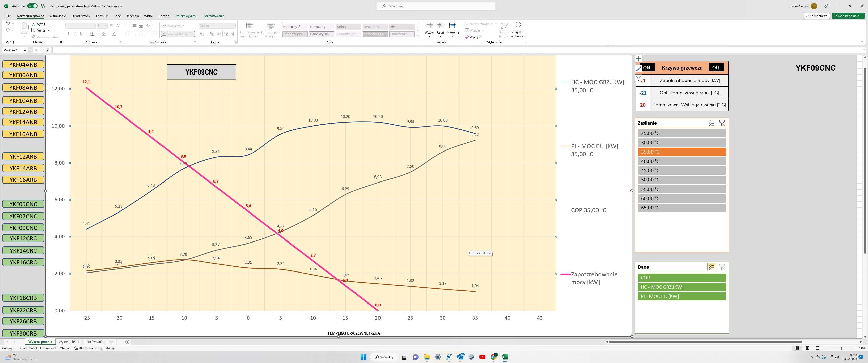868x363 pixels.
Task: Open the Formuły ribbon tab
Action: (102, 16)
